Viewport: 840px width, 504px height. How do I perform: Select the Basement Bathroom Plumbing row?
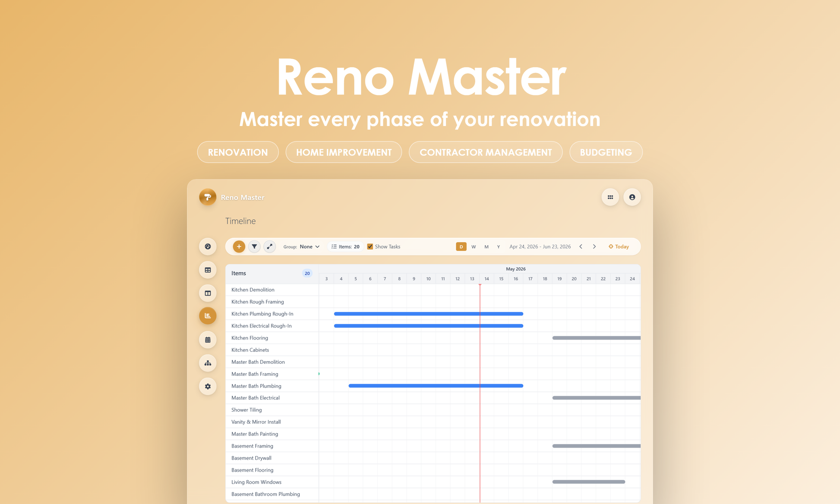[x=272, y=494]
